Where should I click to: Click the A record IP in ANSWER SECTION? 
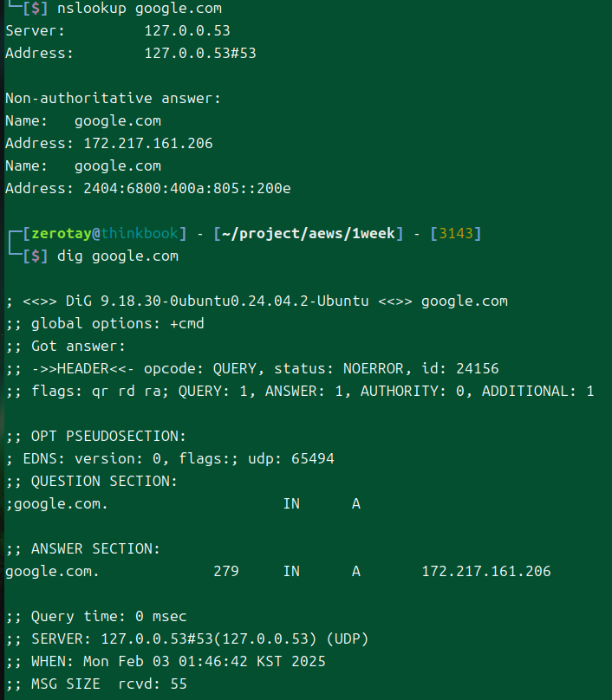point(485,571)
